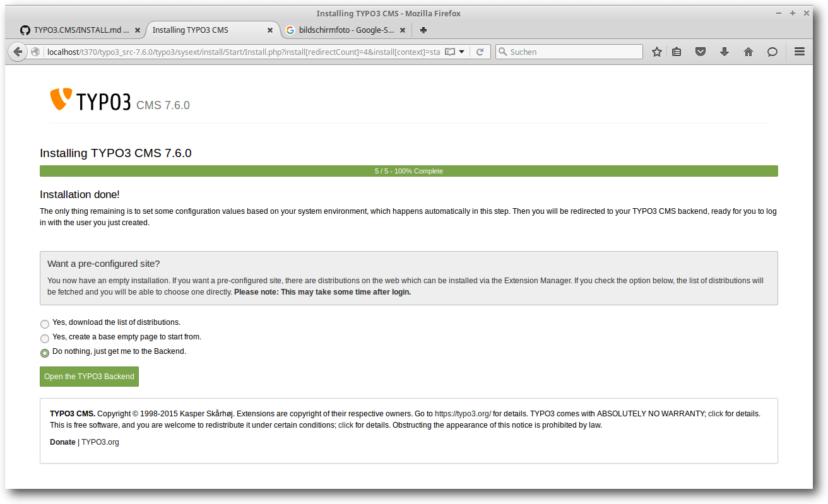Screen dimensions: 828x504
Task: Click the Google favicon on third tab
Action: point(290,30)
